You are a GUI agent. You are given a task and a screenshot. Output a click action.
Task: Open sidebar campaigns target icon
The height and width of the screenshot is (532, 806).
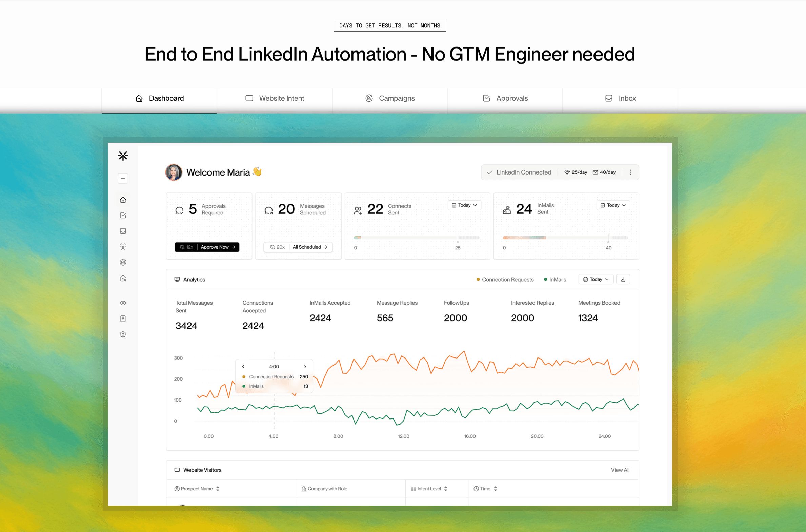[x=123, y=262]
